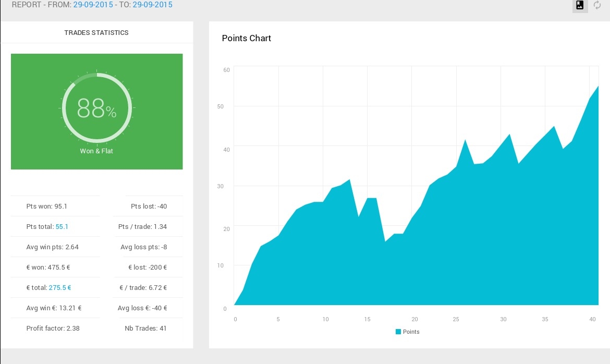
Task: Click the Pts lost: -40 value
Action: coord(149,207)
